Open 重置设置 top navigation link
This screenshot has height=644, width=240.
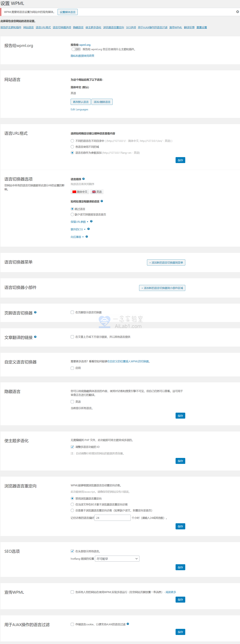[202, 27]
